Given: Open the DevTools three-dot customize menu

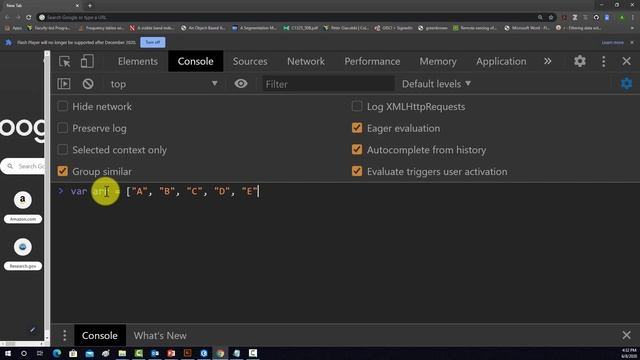Looking at the screenshot, I should pyautogui.click(x=604, y=61).
